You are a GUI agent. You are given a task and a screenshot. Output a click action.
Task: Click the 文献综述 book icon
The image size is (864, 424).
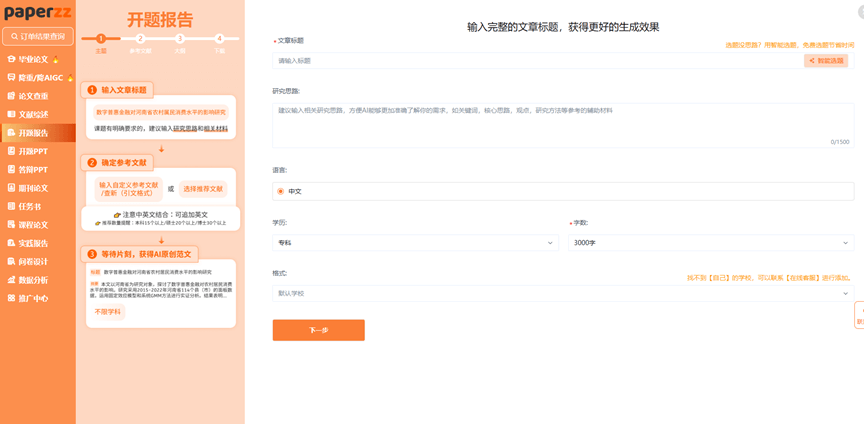coord(11,114)
